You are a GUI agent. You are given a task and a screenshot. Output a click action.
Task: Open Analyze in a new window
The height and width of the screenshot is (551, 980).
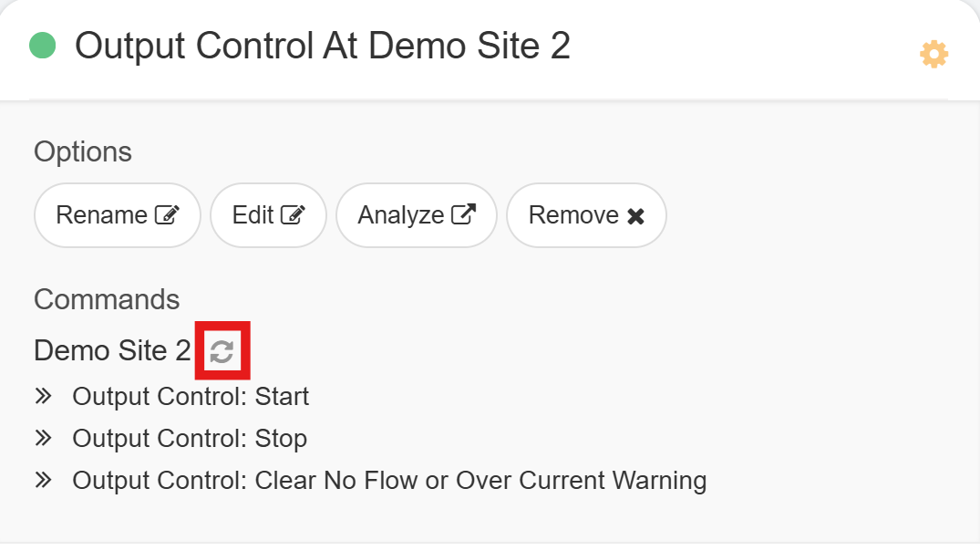click(416, 215)
